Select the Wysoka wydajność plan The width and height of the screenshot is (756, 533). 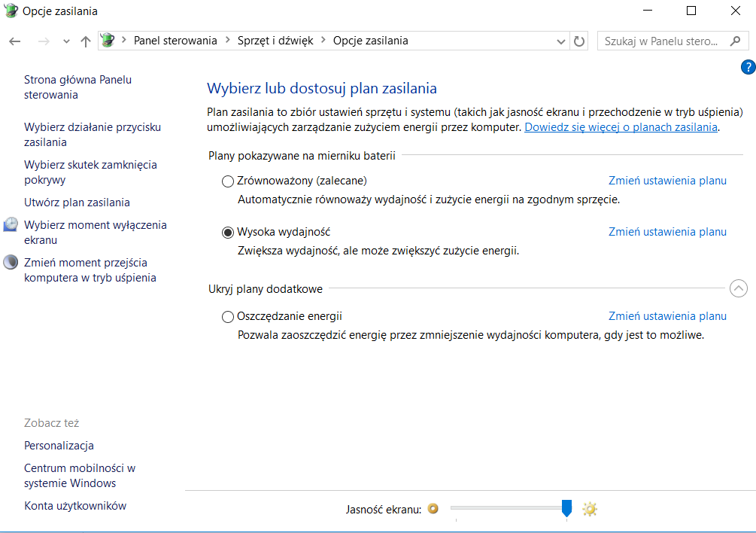pos(227,232)
